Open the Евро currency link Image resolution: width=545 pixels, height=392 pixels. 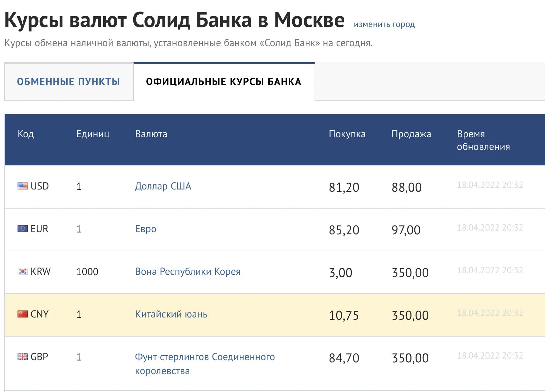(x=146, y=229)
